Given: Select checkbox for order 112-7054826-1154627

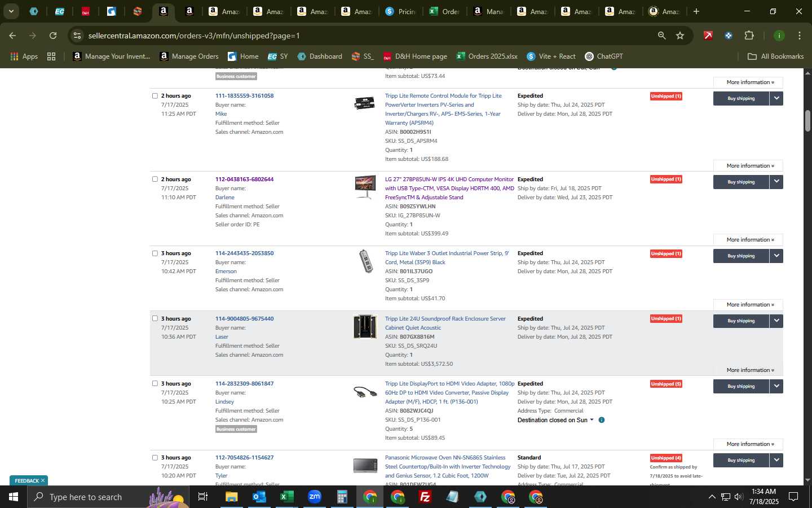Looking at the screenshot, I should coord(155,458).
